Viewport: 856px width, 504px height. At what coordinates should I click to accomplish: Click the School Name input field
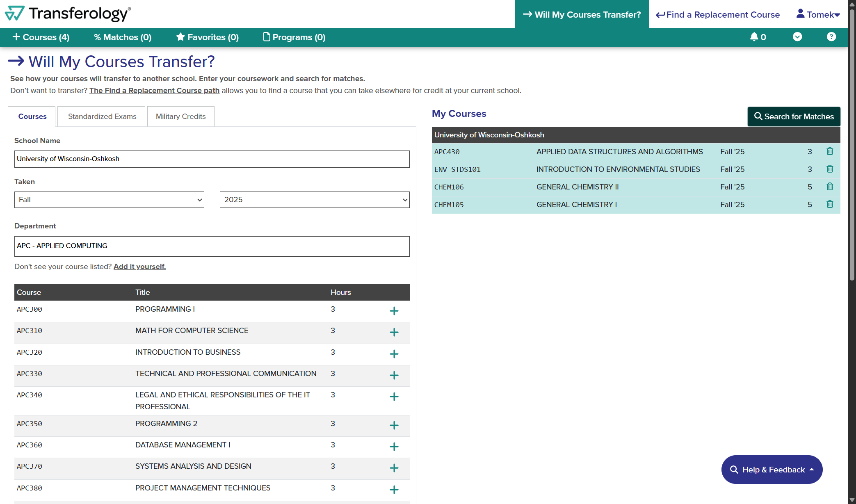click(x=212, y=159)
